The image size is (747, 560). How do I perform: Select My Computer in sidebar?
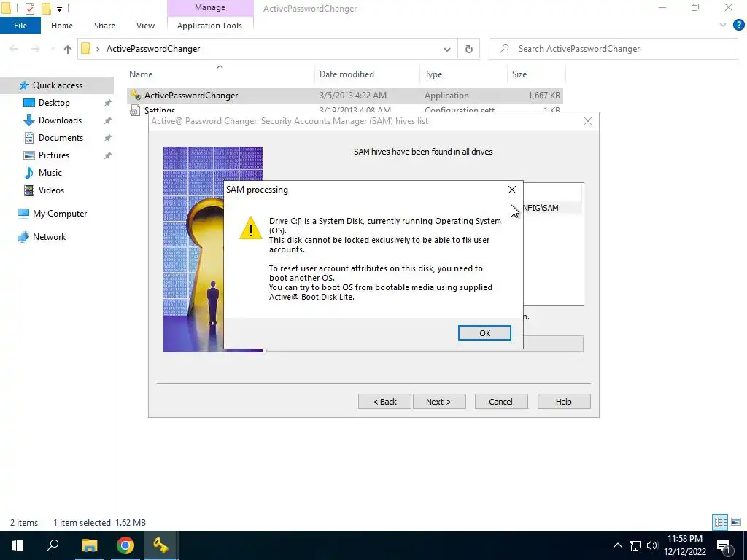coord(60,214)
